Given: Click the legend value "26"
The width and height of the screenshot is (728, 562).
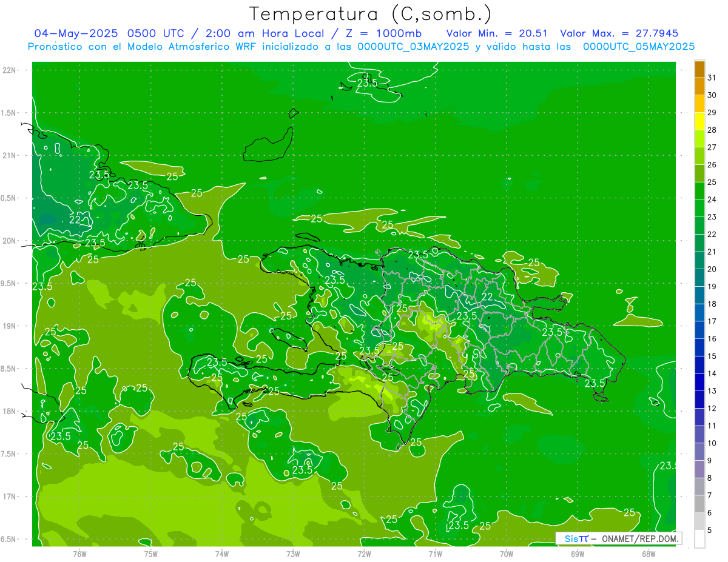Looking at the screenshot, I should tap(712, 165).
